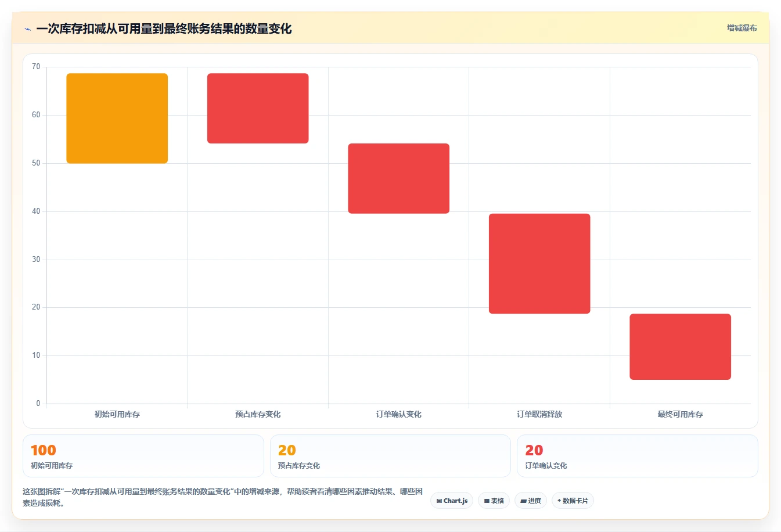
Task: Click the 数据卡片 tag
Action: (x=573, y=501)
